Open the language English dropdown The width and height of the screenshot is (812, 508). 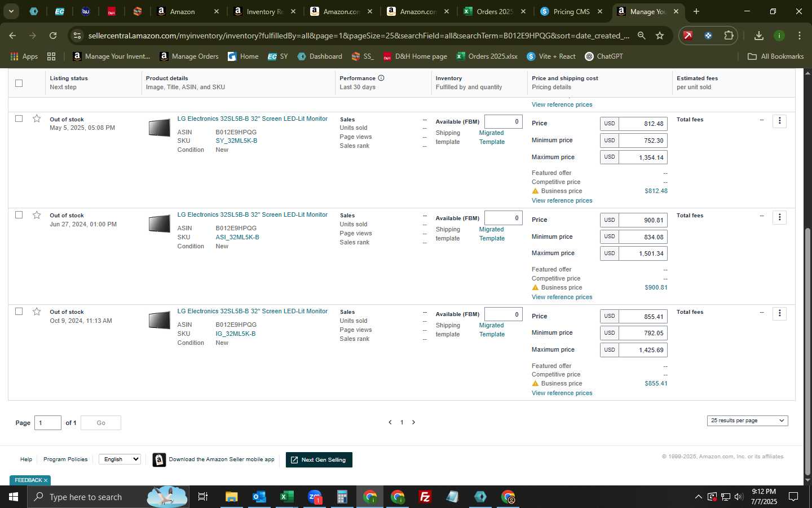coord(120,459)
